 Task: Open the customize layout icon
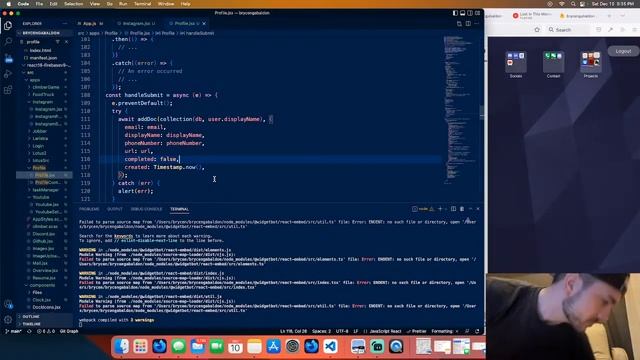(478, 13)
